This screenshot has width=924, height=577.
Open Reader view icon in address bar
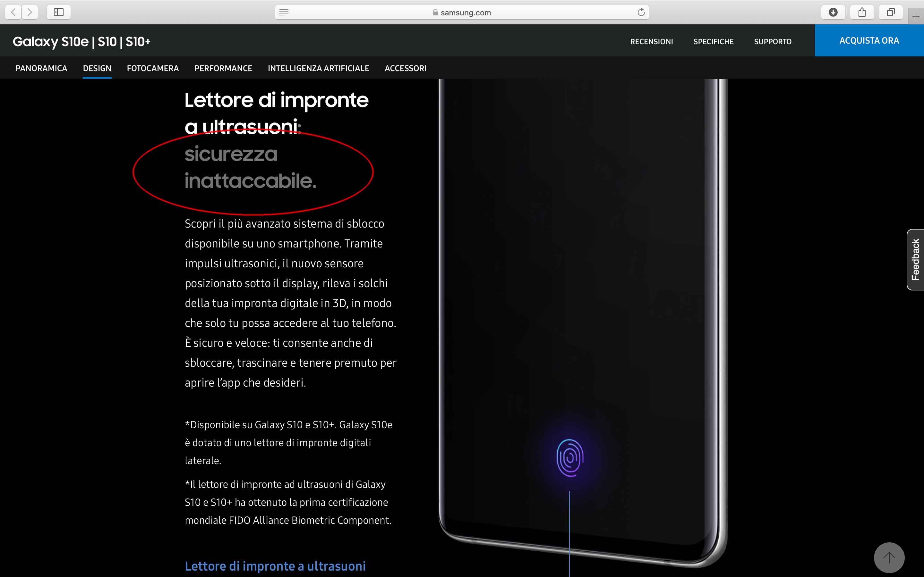tap(284, 12)
